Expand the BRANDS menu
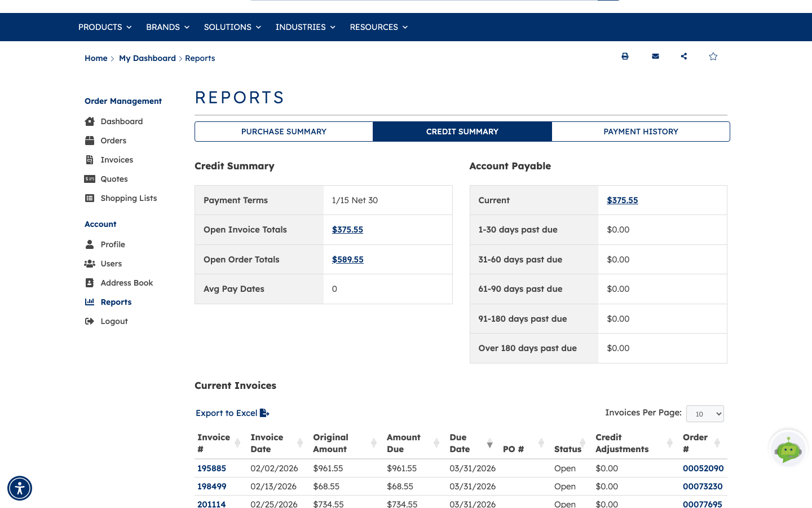 coord(167,27)
